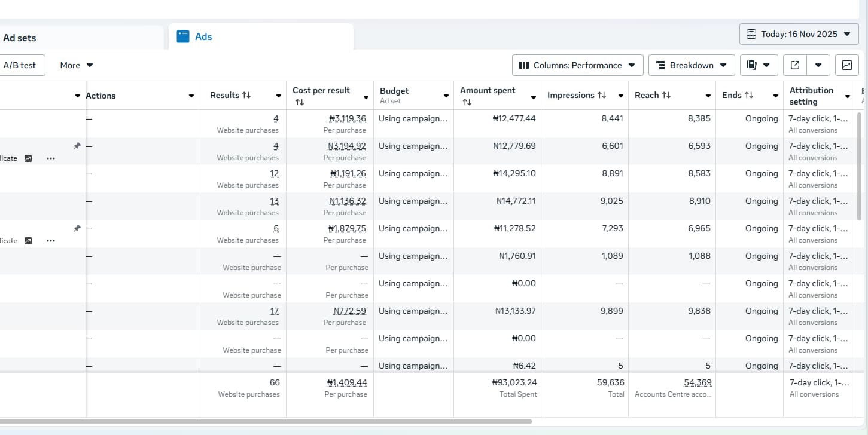Expand the More dropdown menu
Image resolution: width=868 pixels, height=435 pixels.
pos(77,65)
